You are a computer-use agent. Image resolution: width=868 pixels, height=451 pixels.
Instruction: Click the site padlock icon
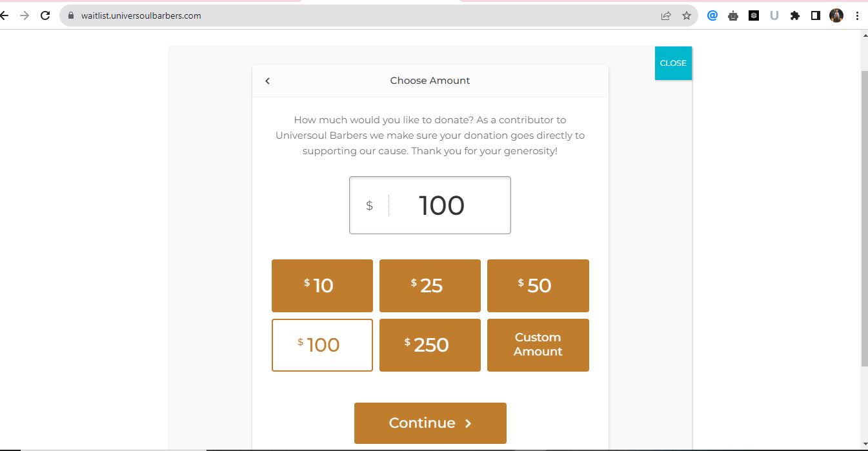[x=72, y=15]
